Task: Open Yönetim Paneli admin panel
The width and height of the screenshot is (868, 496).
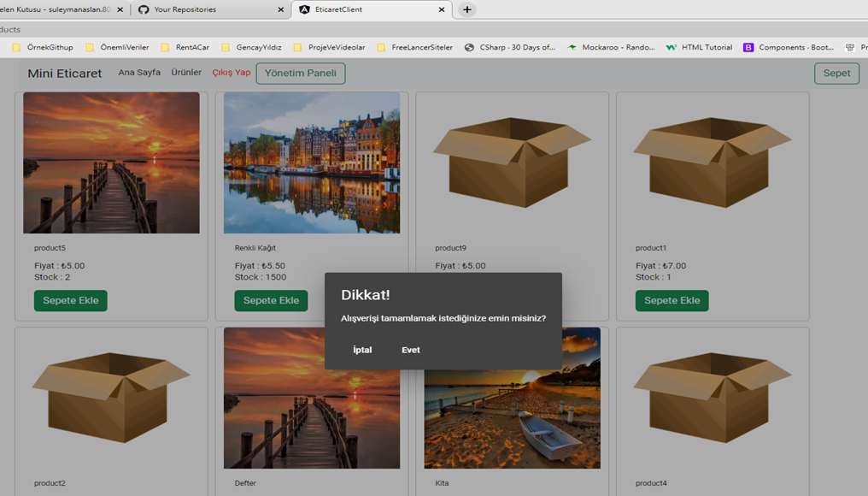Action: tap(301, 74)
